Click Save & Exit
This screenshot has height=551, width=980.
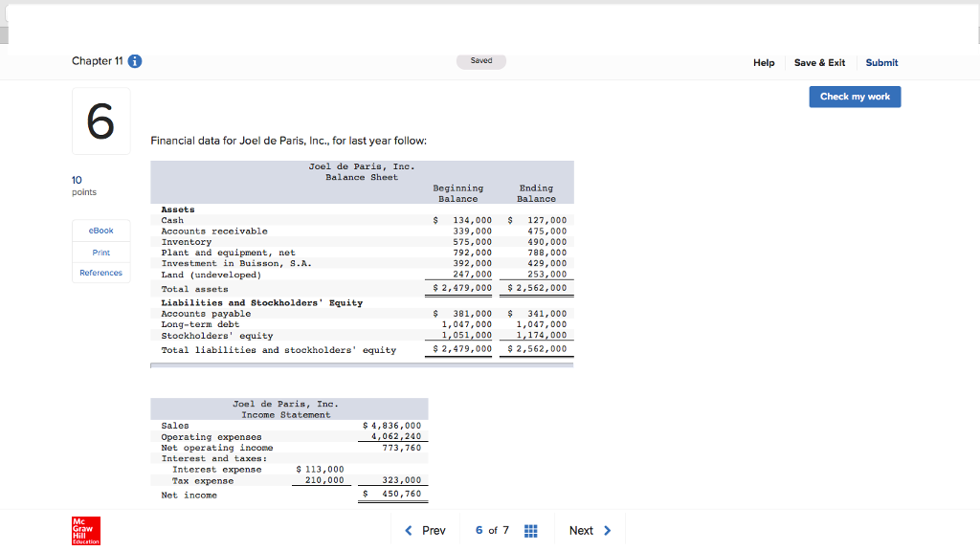(819, 62)
